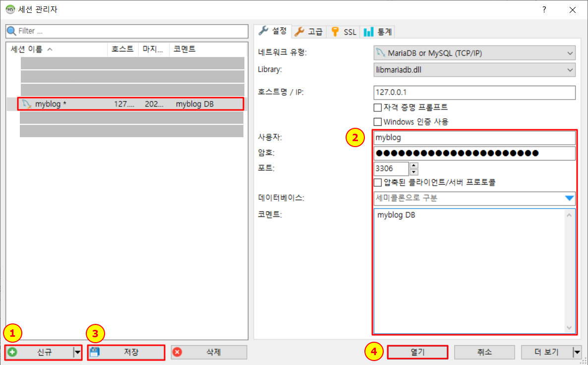Enable 압축된 클라이언트/서버 프로토콜 checkbox
The width and height of the screenshot is (588, 365).
click(x=378, y=182)
